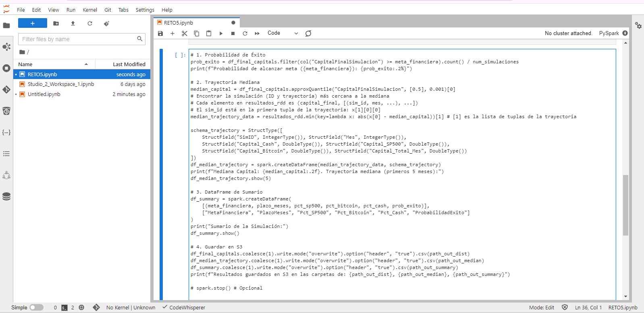644x313 pixels.
Task: Click the scrollbar up arrow
Action: 625,43
